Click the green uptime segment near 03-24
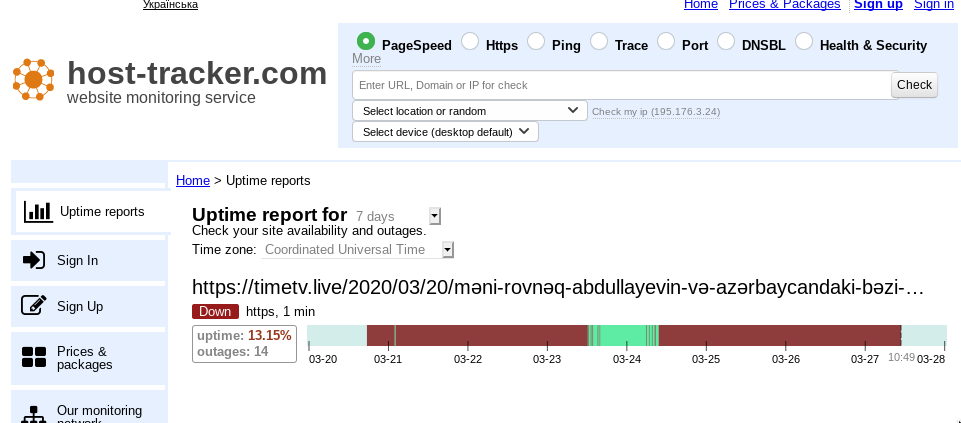The image size is (961, 423). pos(620,336)
